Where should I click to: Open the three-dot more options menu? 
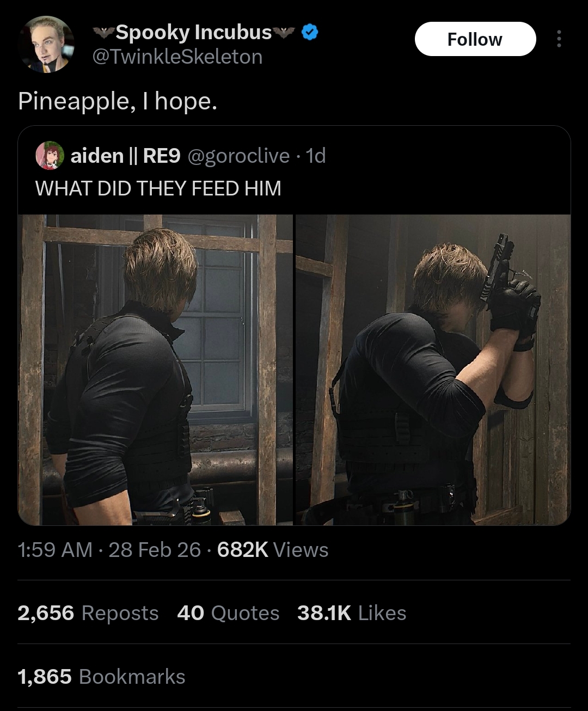[559, 39]
